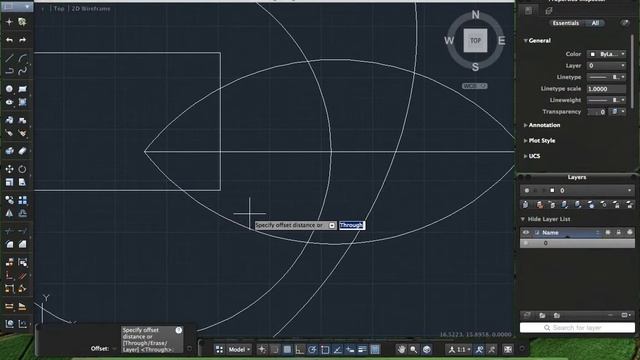Toggle Snap mode in status bar
The width and height of the screenshot is (640, 360).
coord(275,349)
